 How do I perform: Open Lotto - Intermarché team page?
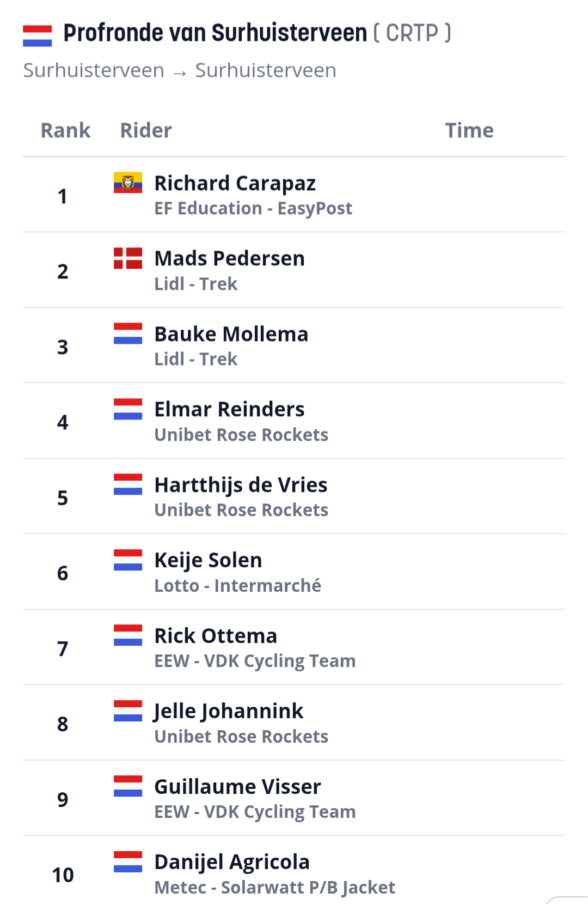pyautogui.click(x=238, y=585)
